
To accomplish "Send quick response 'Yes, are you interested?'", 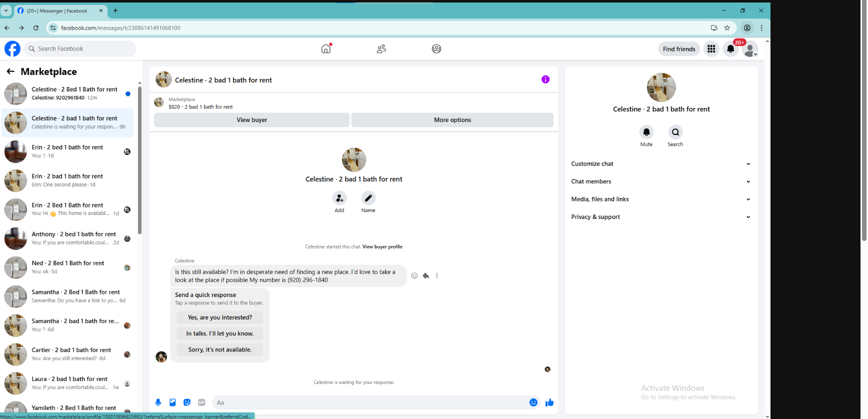I will (x=220, y=317).
